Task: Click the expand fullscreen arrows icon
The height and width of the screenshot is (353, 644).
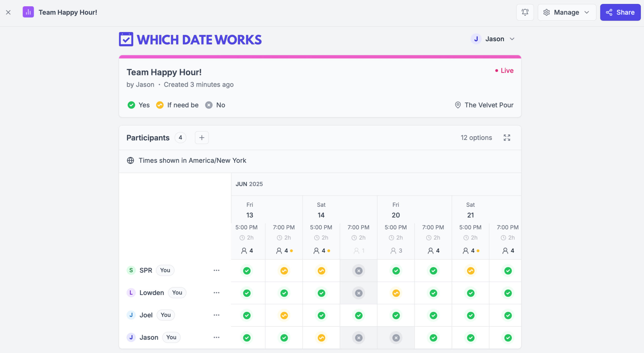Action: point(507,137)
